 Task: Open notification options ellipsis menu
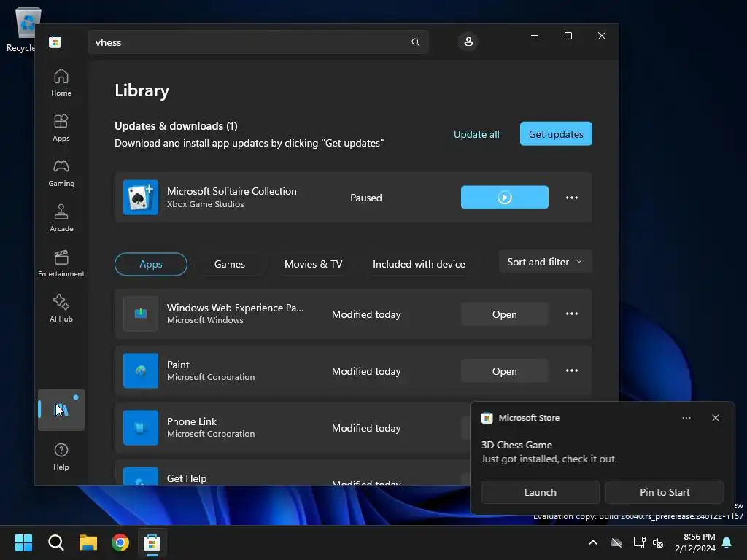[686, 418]
